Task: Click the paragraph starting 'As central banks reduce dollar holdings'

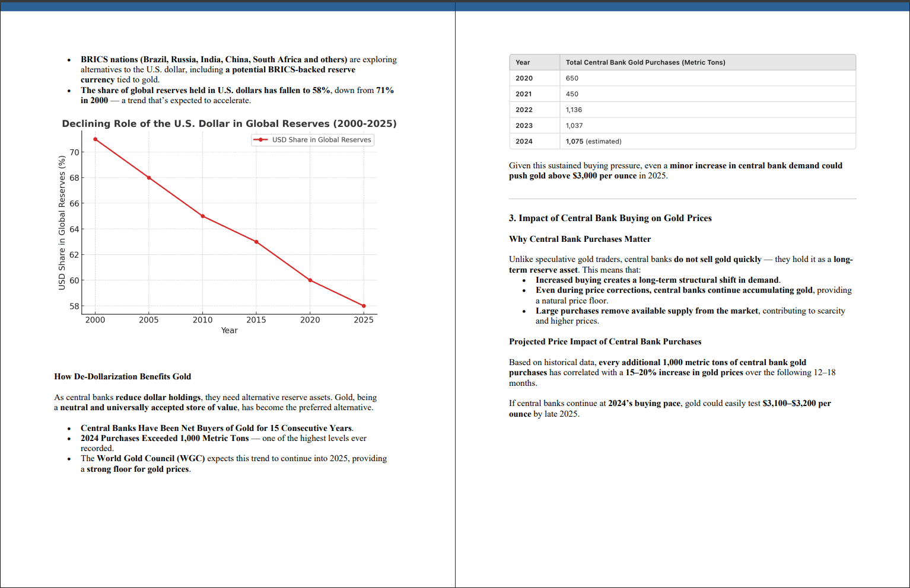Action: [x=215, y=402]
